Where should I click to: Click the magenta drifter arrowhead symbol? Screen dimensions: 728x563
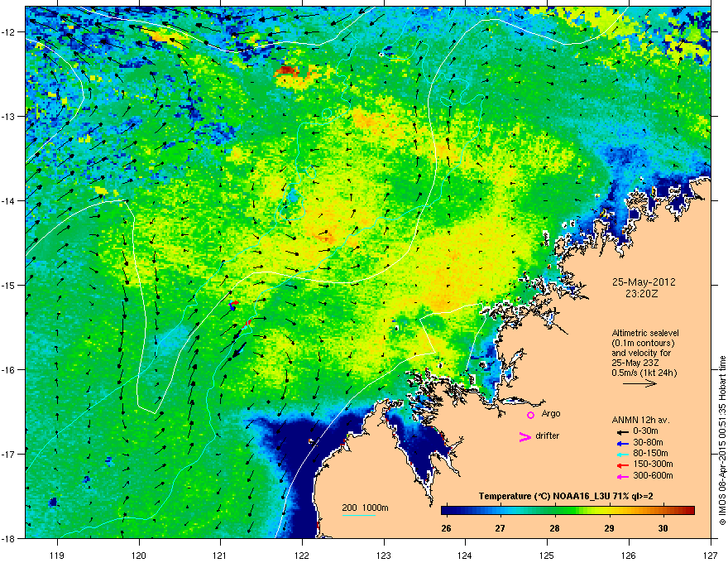(x=525, y=436)
